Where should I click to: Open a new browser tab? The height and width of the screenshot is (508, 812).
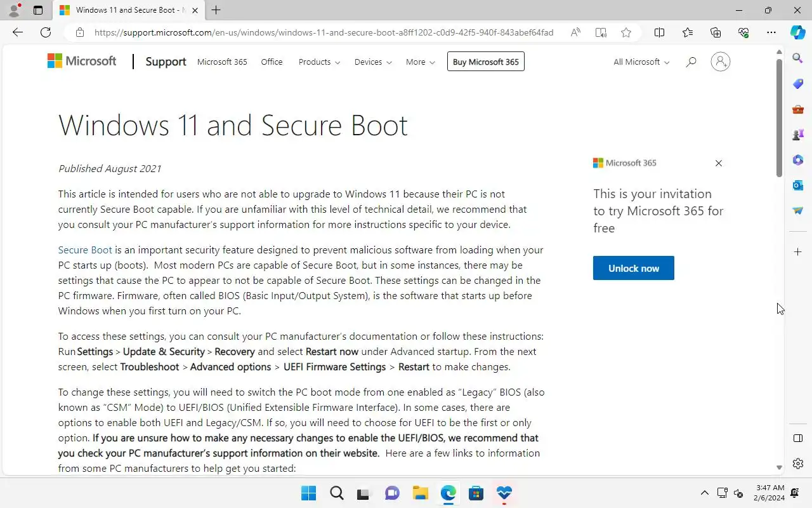216,10
